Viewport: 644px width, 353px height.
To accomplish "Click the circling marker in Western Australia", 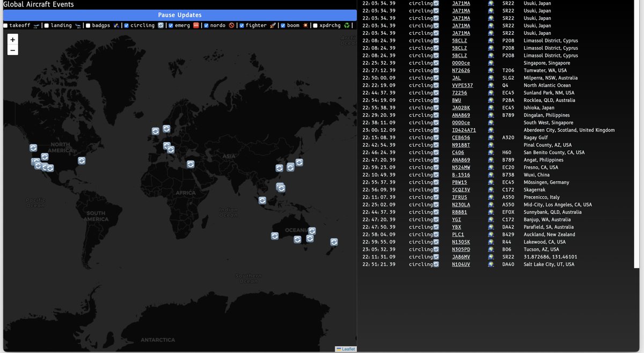I will [275, 236].
